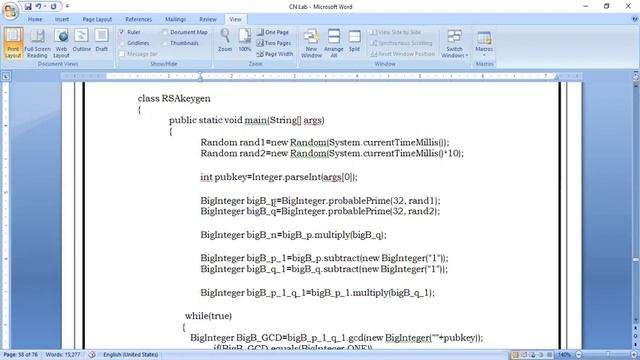Image resolution: width=640 pixels, height=360 pixels.
Task: Click the Save icon in Quick Access Toolbar
Action: click(28, 7)
